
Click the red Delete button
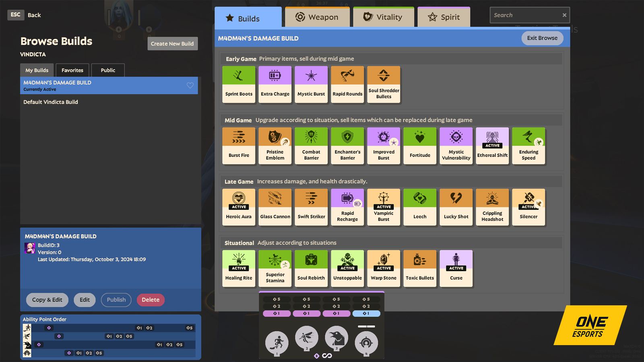151,300
